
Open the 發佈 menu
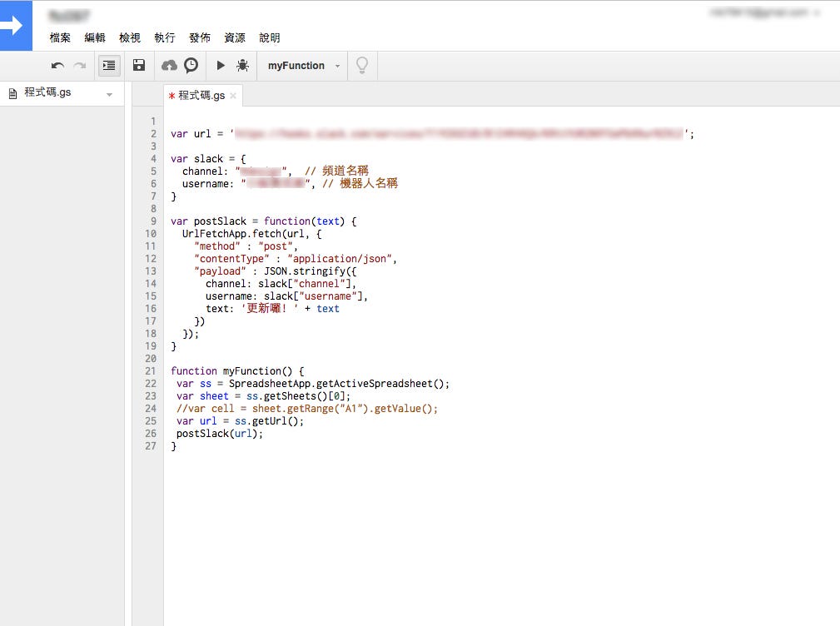click(199, 37)
